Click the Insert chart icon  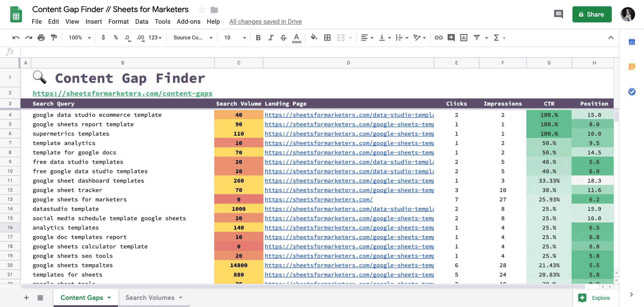tap(464, 38)
